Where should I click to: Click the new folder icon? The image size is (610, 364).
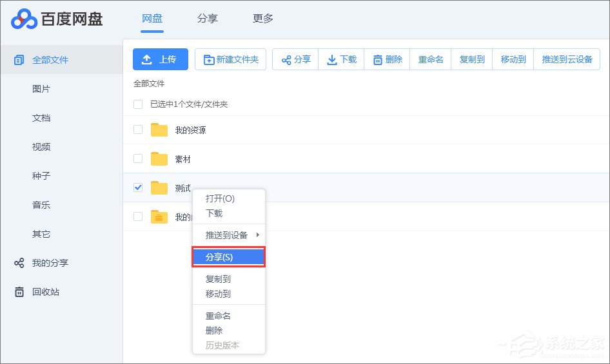209,60
